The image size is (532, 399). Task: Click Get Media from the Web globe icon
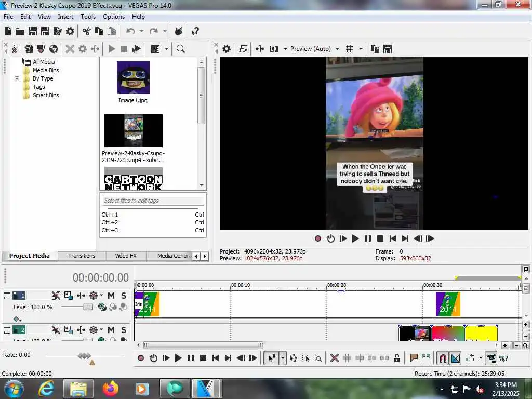pyautogui.click(x=54, y=49)
